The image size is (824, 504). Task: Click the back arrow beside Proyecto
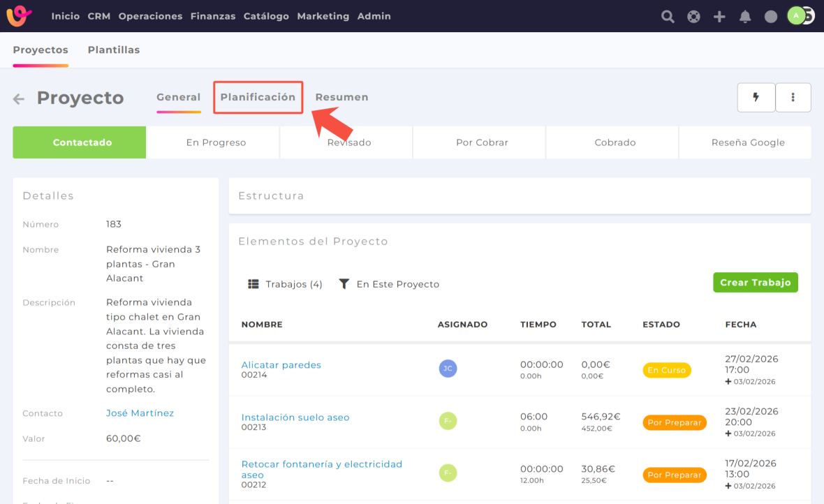tap(19, 99)
